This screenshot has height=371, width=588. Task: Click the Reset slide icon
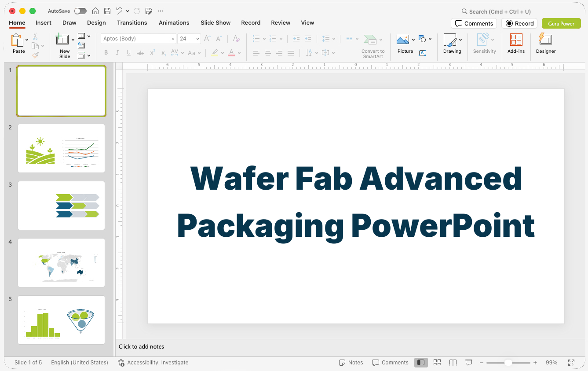point(81,45)
